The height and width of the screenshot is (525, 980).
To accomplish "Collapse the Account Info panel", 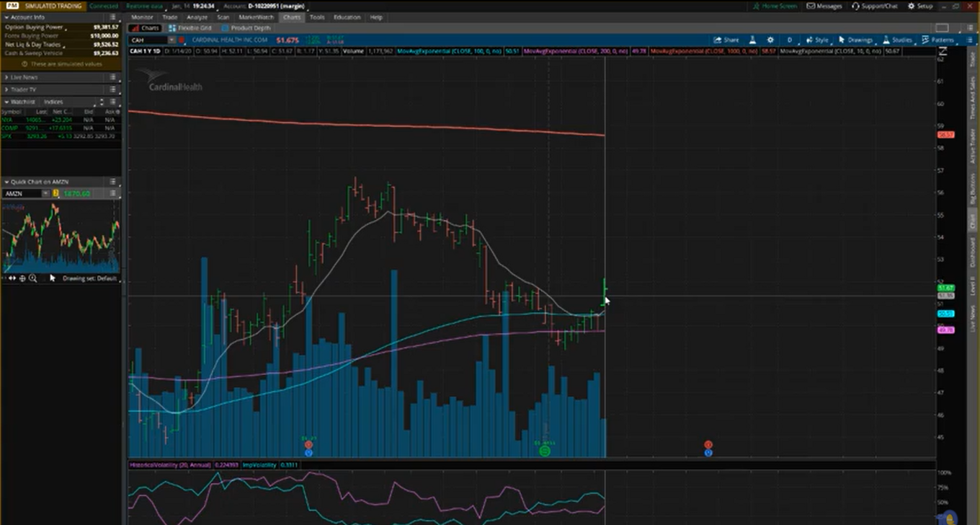I will coord(6,17).
